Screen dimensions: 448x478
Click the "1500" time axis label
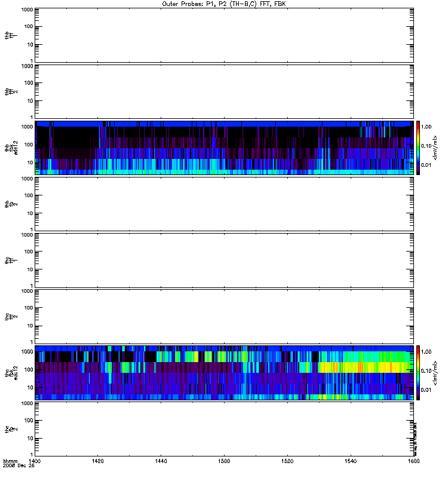pos(224,461)
